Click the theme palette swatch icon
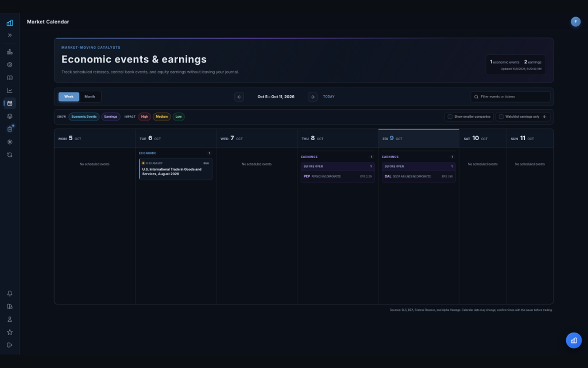588x368 pixels. pos(10,306)
